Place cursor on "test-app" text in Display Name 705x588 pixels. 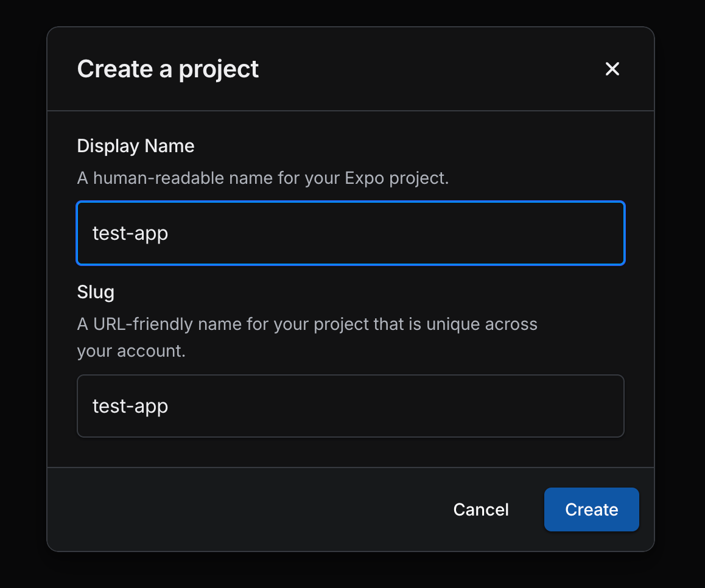(x=130, y=234)
